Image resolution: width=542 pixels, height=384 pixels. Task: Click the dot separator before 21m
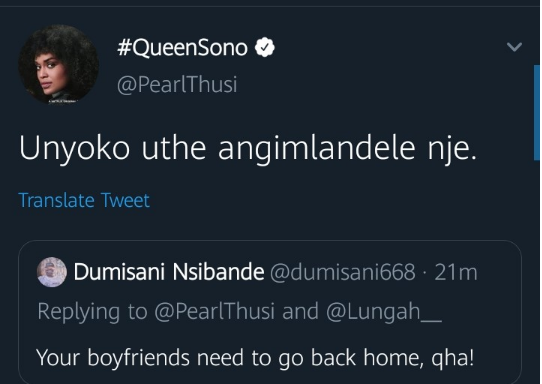pos(425,273)
